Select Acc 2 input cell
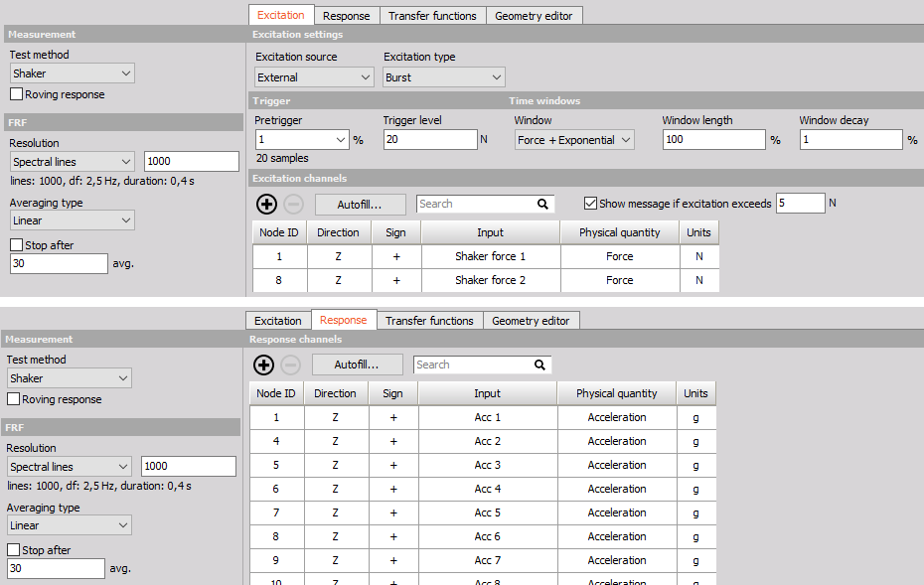This screenshot has width=924, height=585. 488,441
